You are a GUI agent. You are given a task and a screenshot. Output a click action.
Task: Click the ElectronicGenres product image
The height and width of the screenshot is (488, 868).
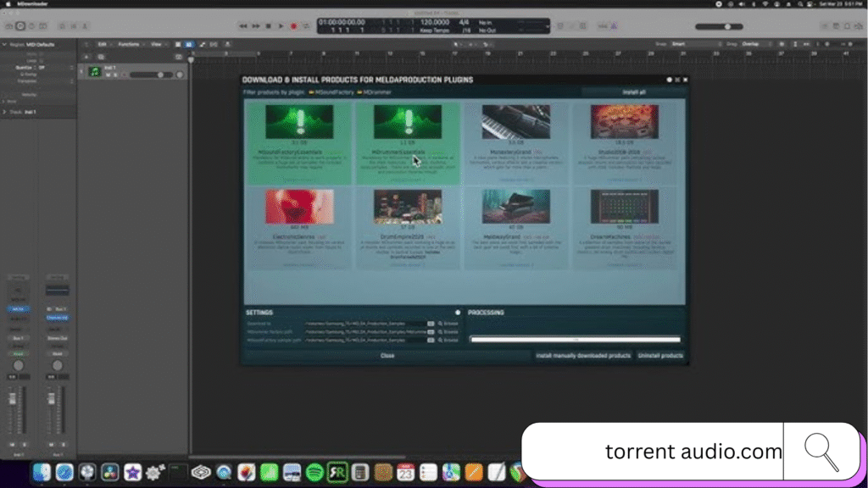click(x=299, y=206)
